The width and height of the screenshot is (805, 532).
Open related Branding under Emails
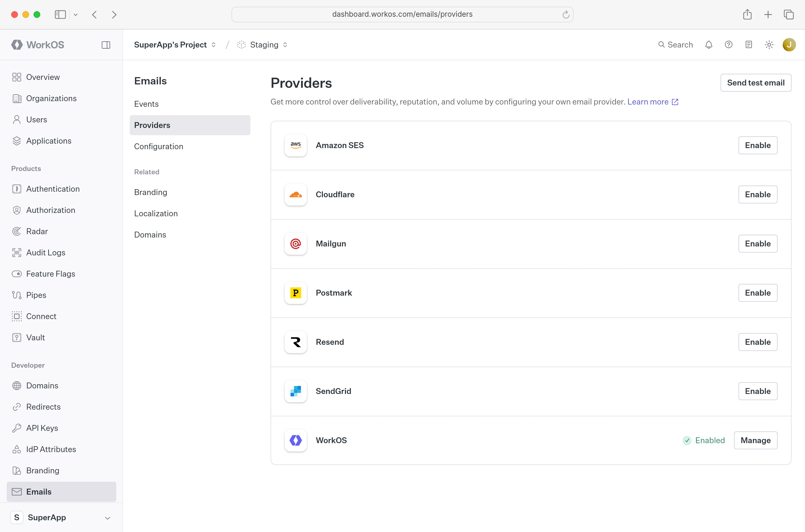click(190, 192)
